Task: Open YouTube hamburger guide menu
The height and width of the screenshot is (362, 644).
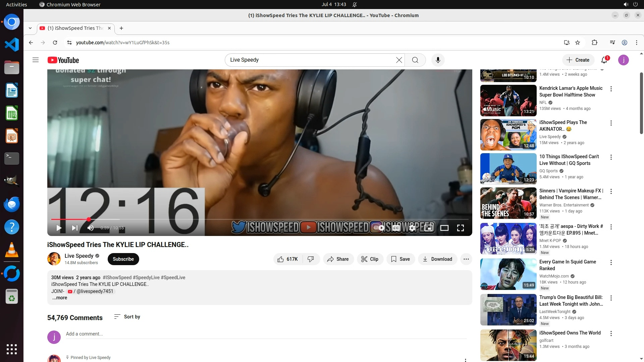Action: tap(36, 60)
